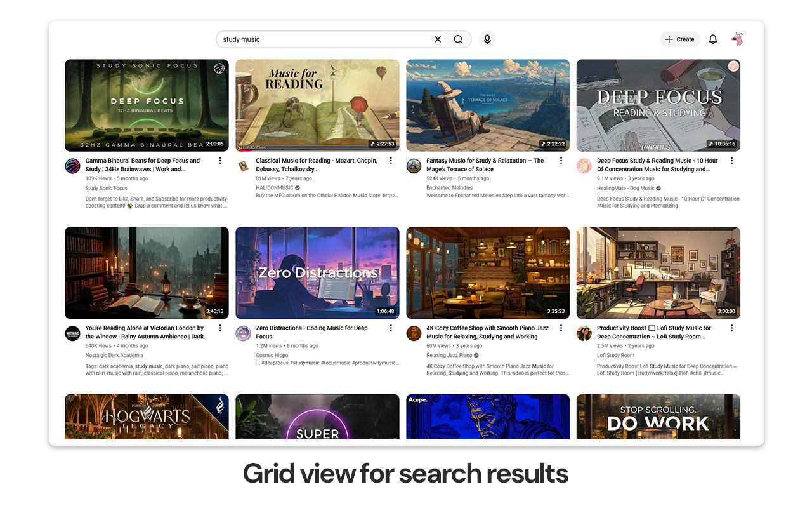The image size is (812, 508).
Task: Open more options for Classical Music for Reading video
Action: pyautogui.click(x=391, y=161)
